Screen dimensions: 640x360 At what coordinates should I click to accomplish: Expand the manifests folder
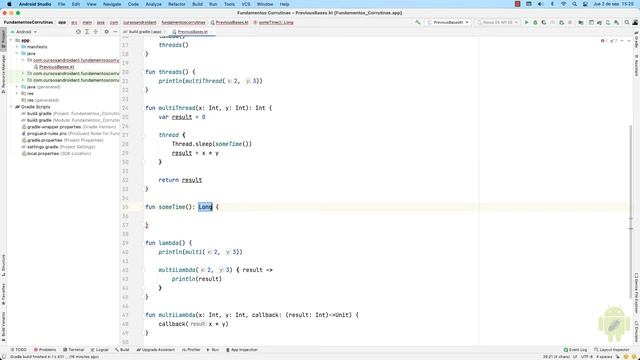click(17, 47)
